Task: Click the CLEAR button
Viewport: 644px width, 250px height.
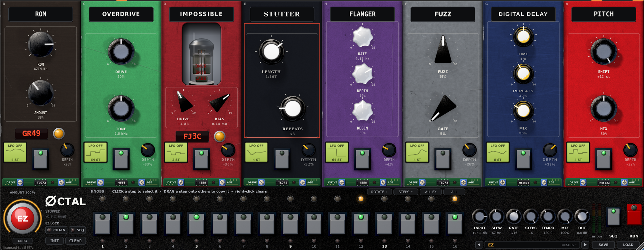Action: click(76, 241)
